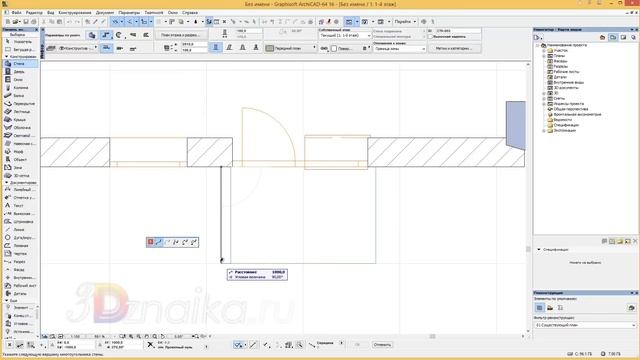Toggle the Показ... checkbox in info box
640x360 pixels.
click(334, 49)
